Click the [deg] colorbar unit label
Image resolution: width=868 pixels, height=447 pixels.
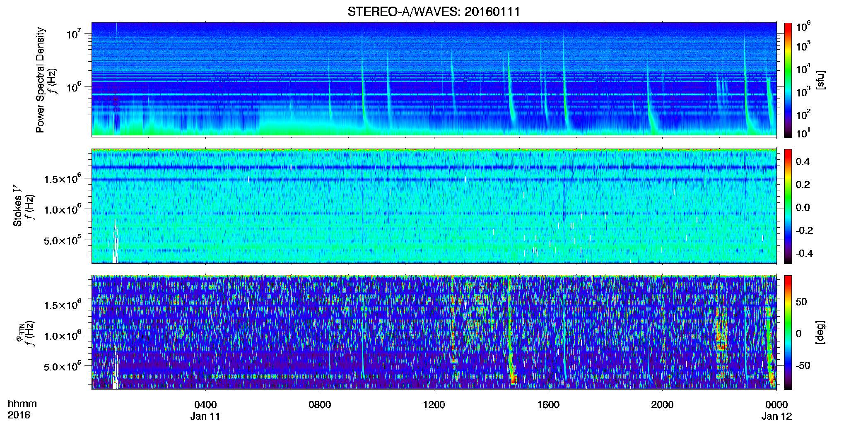(820, 332)
